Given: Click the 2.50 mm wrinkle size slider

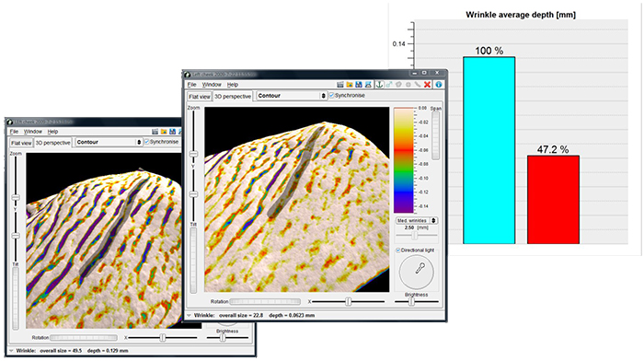Looking at the screenshot, I should [x=415, y=235].
